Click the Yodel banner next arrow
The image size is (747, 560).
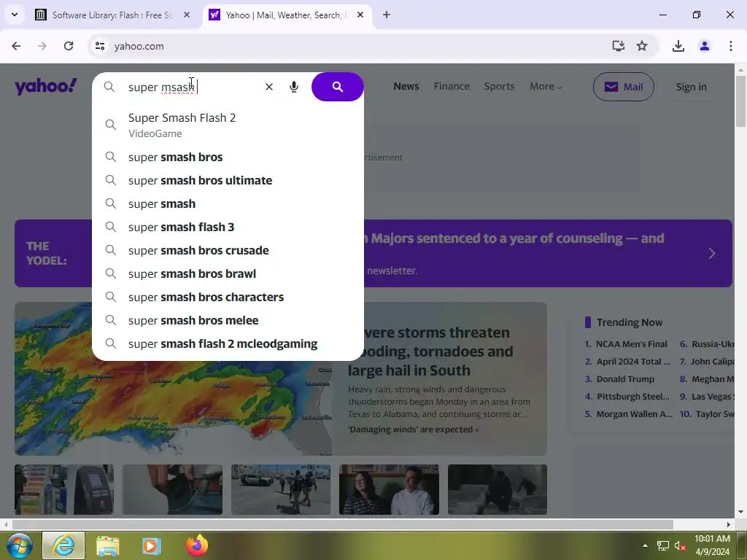click(x=712, y=253)
